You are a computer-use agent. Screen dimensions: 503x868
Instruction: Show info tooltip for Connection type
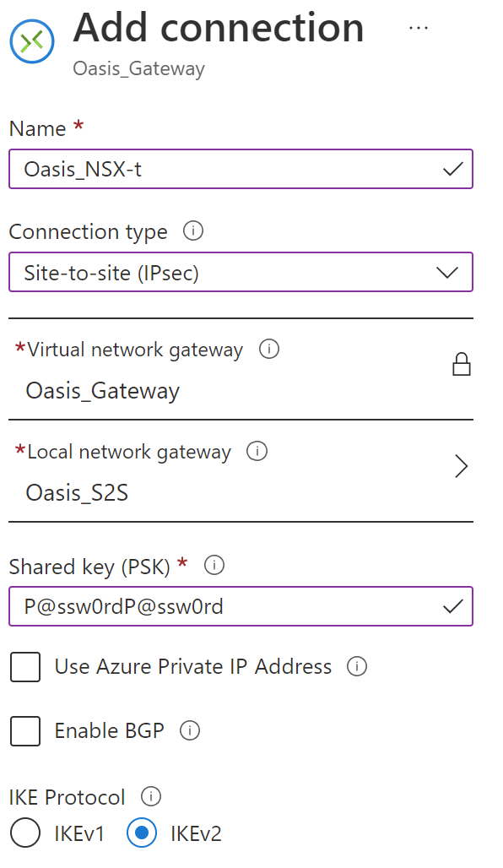click(x=193, y=231)
